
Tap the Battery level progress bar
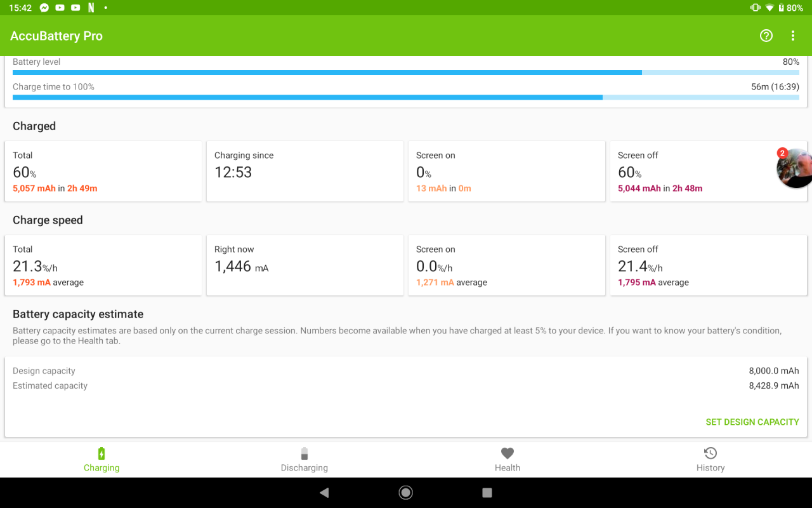pyautogui.click(x=406, y=72)
